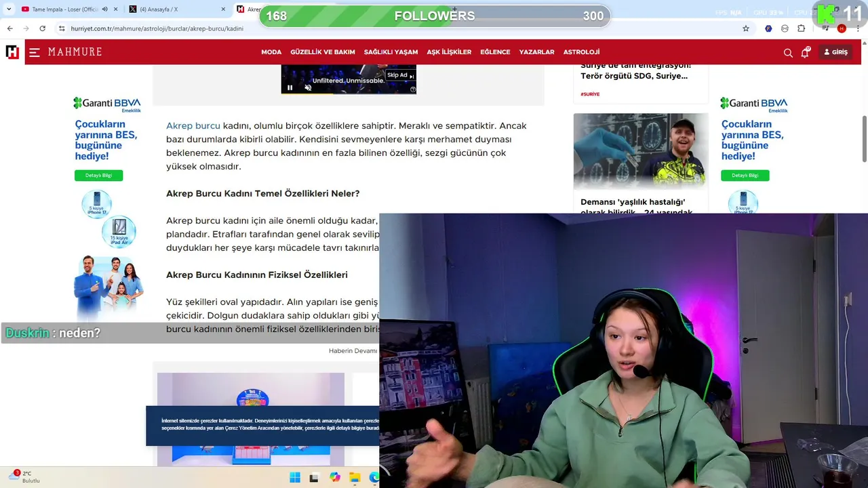Open GÜZELLİK VE BAKIM section

point(323,52)
